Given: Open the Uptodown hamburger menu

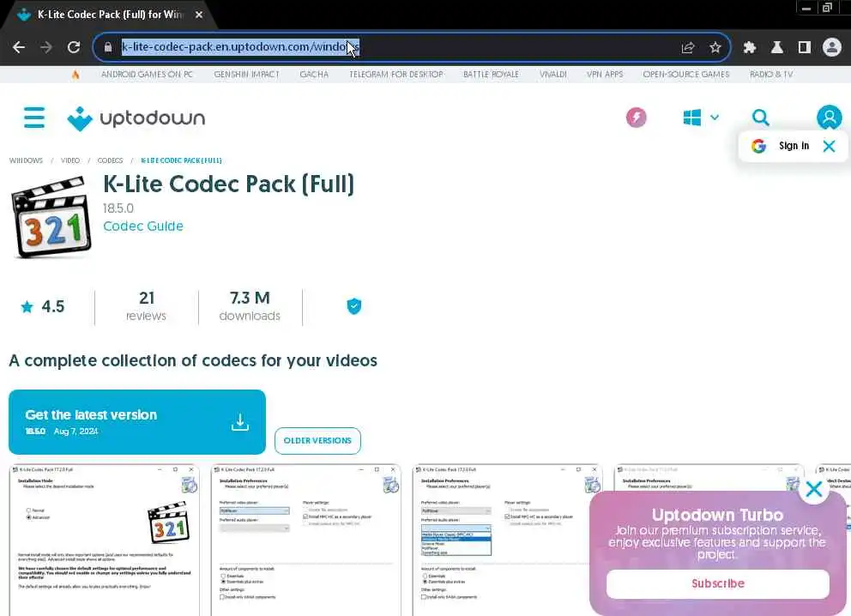Looking at the screenshot, I should pyautogui.click(x=34, y=118).
